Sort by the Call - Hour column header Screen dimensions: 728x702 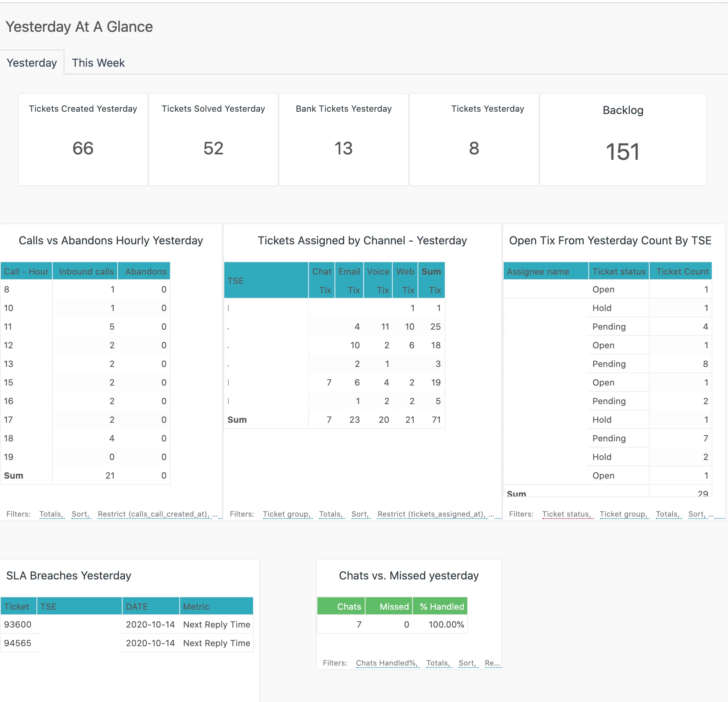[26, 271]
